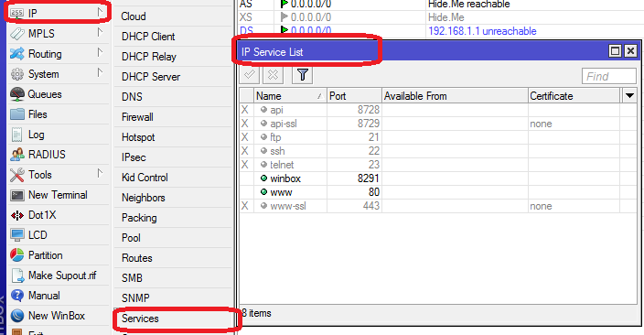Click the Disable cross toolbar button

tap(273, 75)
